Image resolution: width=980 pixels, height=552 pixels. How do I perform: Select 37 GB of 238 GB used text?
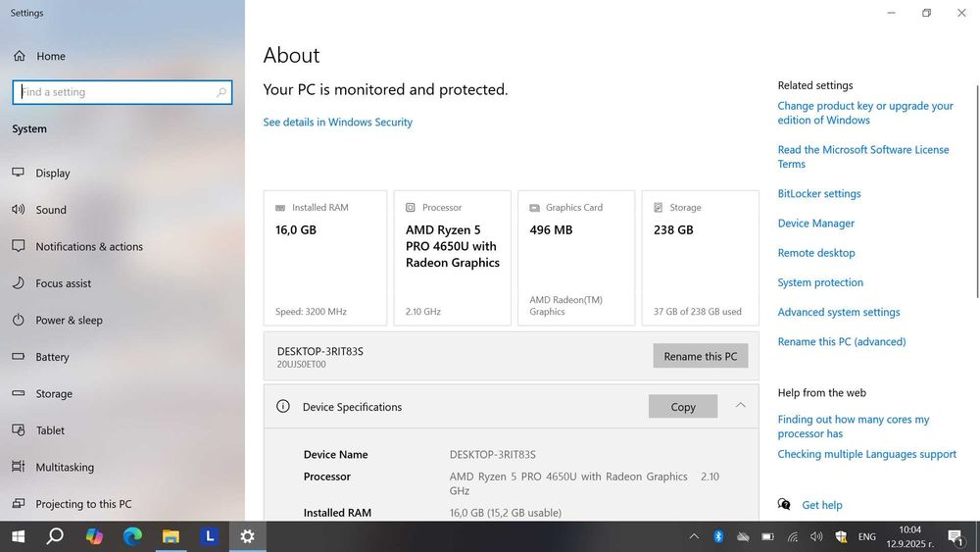tap(698, 312)
